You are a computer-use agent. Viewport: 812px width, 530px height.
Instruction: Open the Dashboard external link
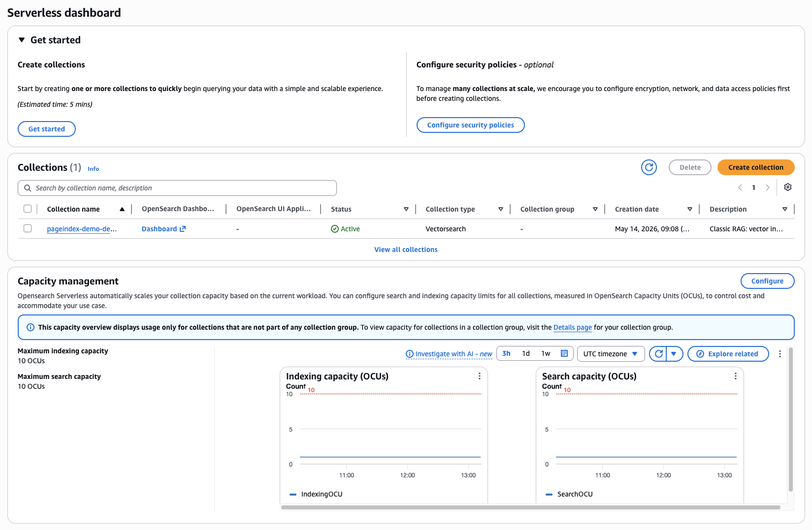tap(163, 229)
